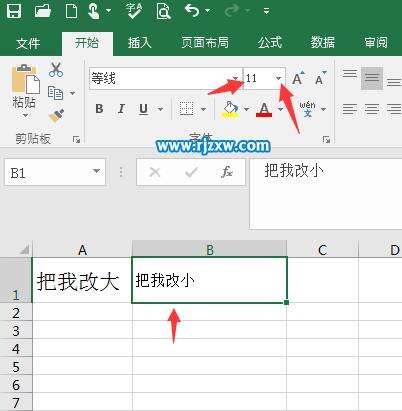The height and width of the screenshot is (411, 402).
Task: Toggle Bold formatting
Action: pyautogui.click(x=99, y=109)
